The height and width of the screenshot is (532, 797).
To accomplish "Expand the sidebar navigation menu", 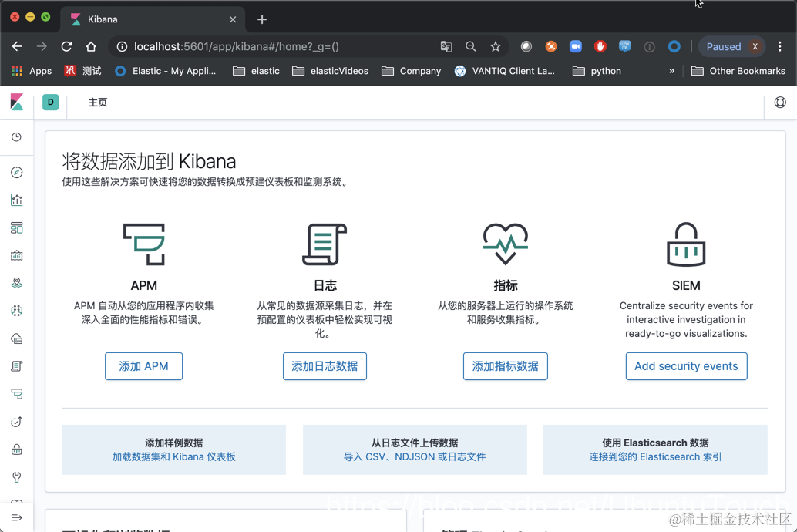I will click(x=17, y=517).
